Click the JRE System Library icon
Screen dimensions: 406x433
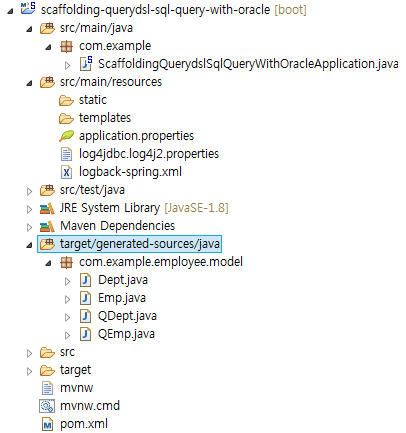click(47, 209)
